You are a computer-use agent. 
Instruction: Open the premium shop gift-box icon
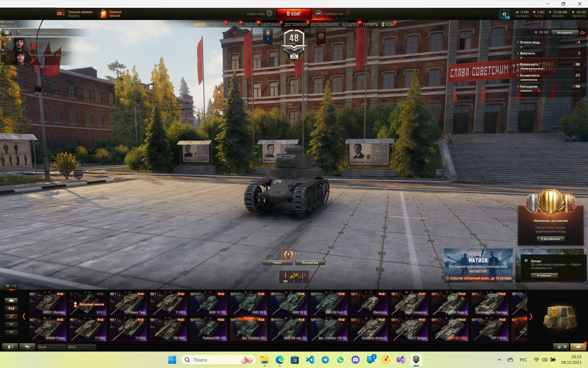103,14
